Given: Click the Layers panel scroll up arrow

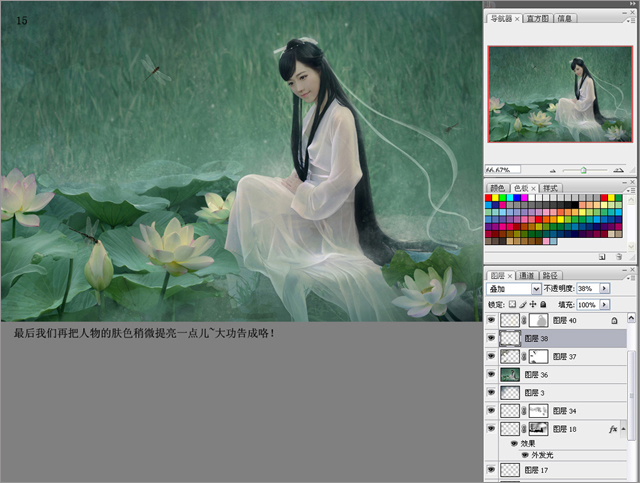Looking at the screenshot, I should (x=631, y=317).
